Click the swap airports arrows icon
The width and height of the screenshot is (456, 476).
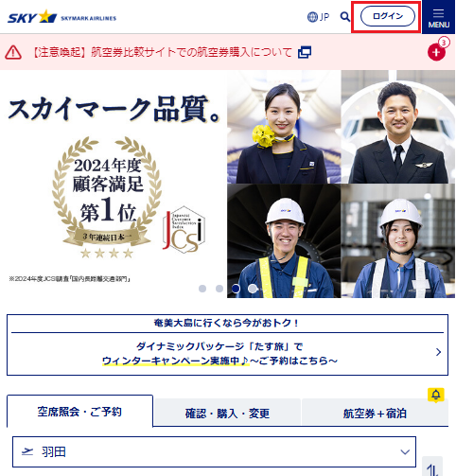[432, 468]
